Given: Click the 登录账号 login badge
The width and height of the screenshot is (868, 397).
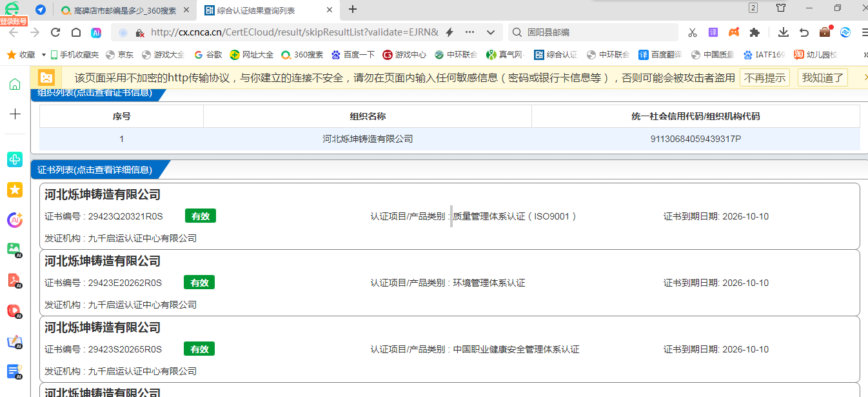Looking at the screenshot, I should click(14, 21).
